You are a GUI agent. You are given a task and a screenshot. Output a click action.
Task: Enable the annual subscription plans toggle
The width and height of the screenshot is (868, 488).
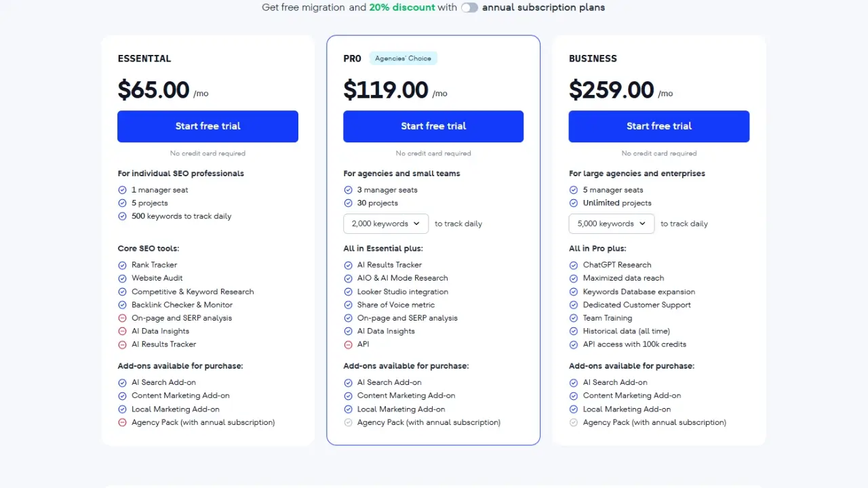(470, 7)
